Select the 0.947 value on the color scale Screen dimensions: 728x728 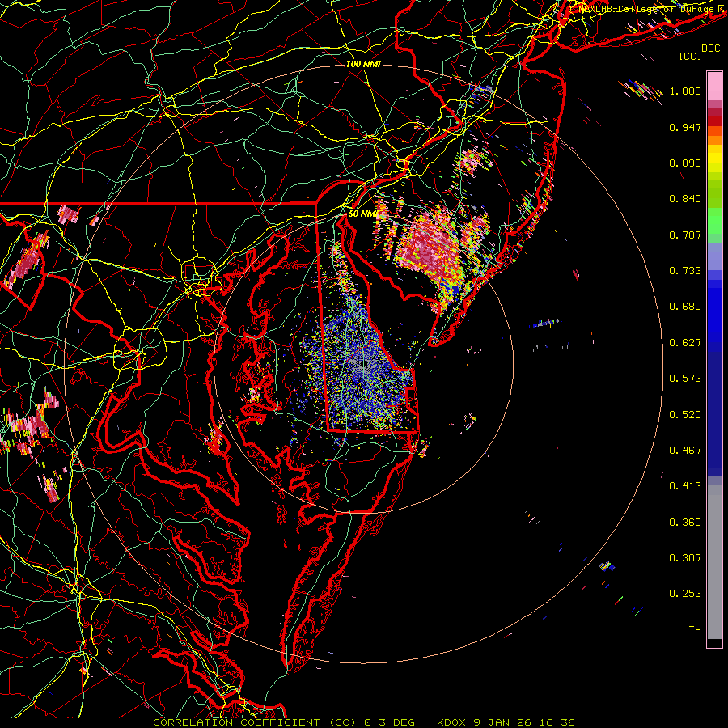(685, 127)
